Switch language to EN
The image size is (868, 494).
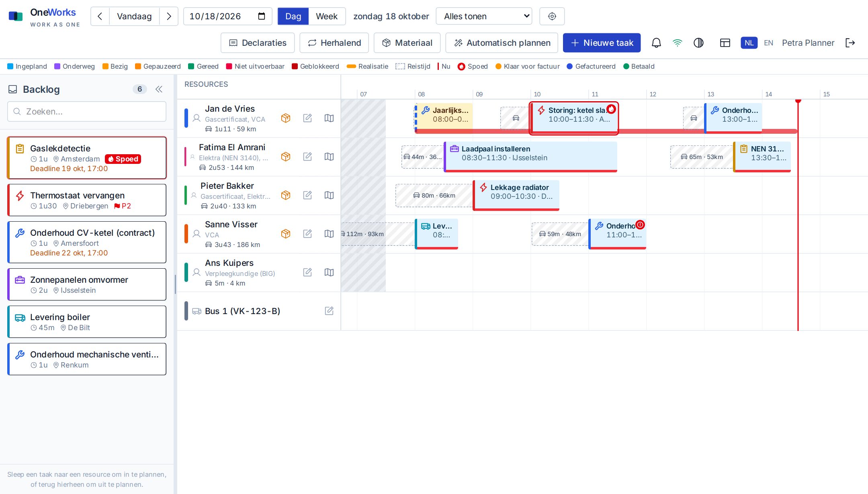pyautogui.click(x=768, y=43)
